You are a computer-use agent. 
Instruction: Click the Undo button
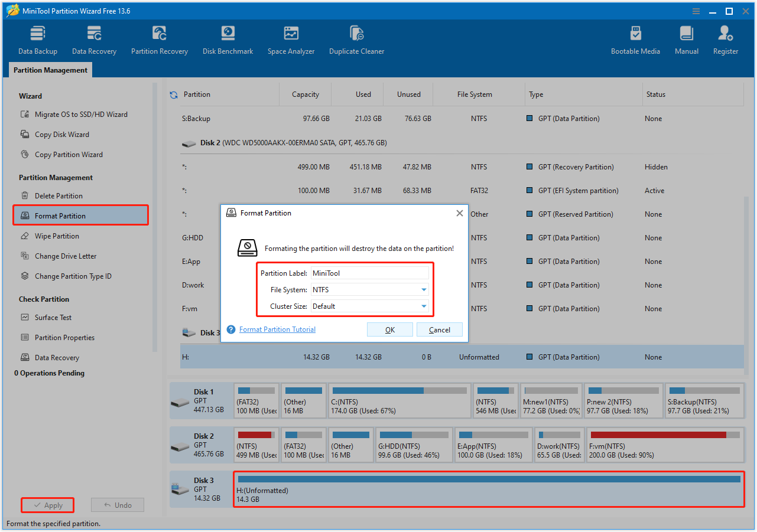click(x=118, y=505)
